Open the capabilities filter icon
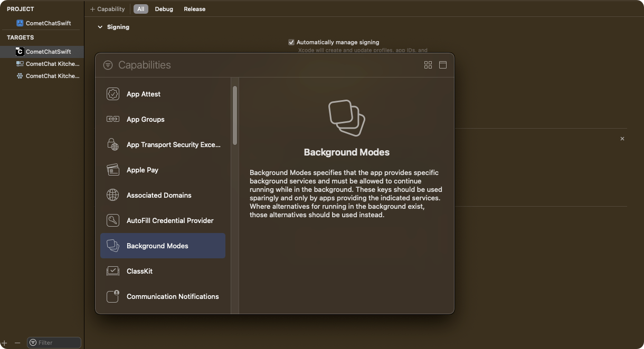644x349 pixels. coord(108,65)
